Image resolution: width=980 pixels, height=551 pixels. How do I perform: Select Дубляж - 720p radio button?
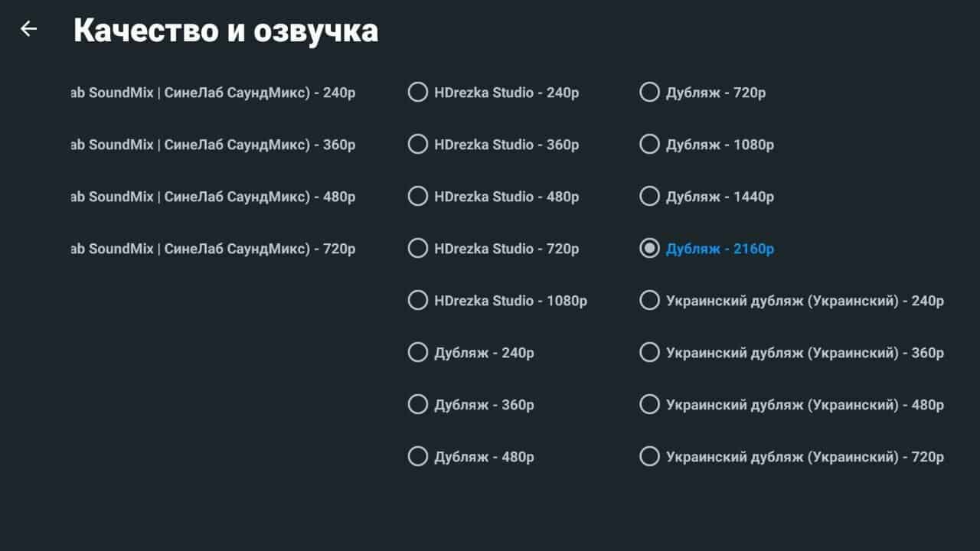coord(649,93)
